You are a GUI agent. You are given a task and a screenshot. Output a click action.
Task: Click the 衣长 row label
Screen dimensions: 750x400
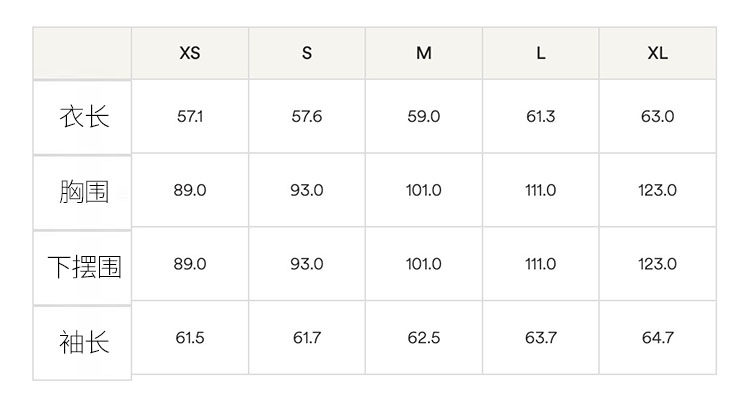tap(83, 117)
